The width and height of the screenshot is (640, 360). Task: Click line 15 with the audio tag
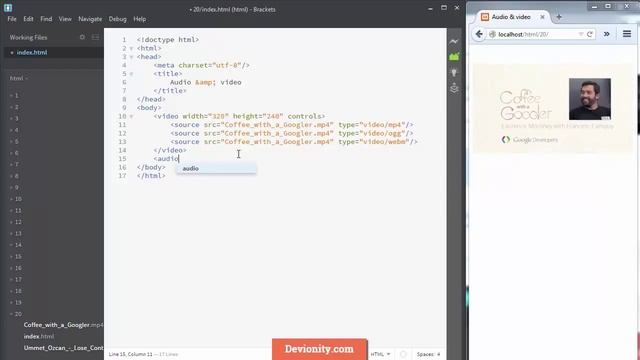(166, 159)
